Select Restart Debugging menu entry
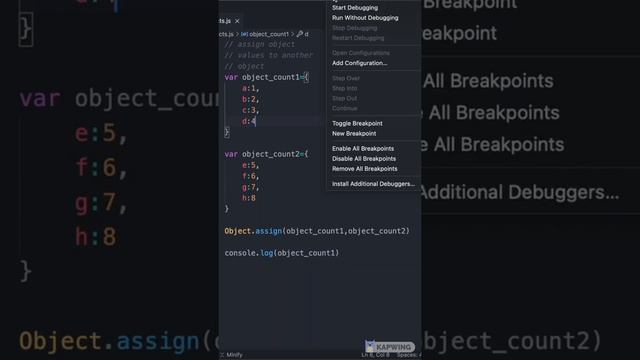Screen dimensions: 640x360 [358, 38]
